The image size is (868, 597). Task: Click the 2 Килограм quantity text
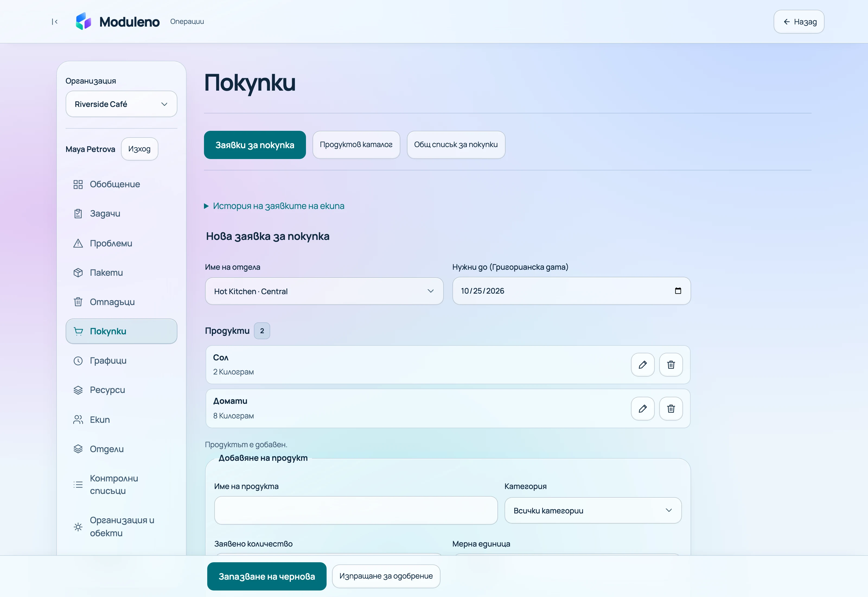point(233,372)
